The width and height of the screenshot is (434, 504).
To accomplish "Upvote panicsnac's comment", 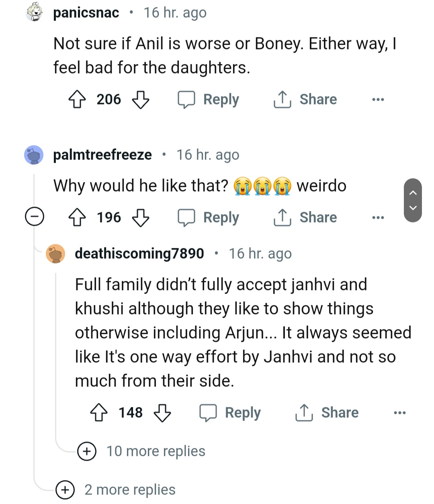I will (x=77, y=99).
